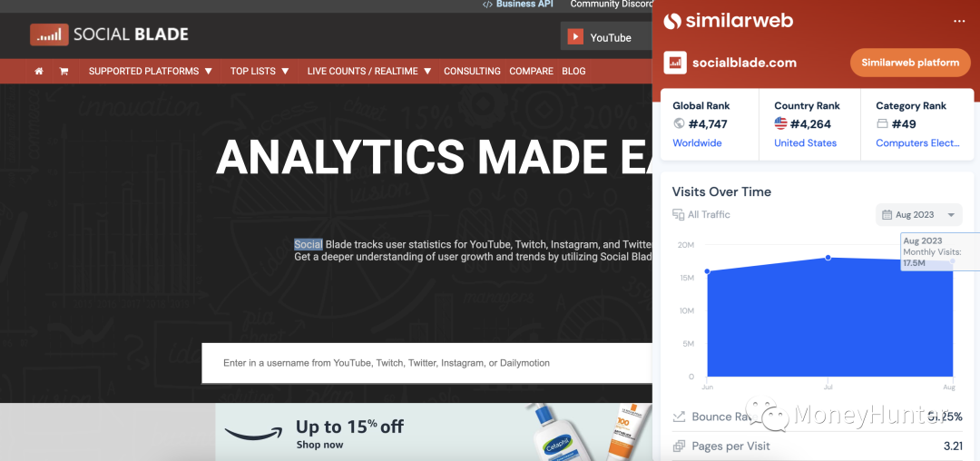Open Live Counts / Realtime menu
Image resolution: width=980 pixels, height=461 pixels.
369,71
